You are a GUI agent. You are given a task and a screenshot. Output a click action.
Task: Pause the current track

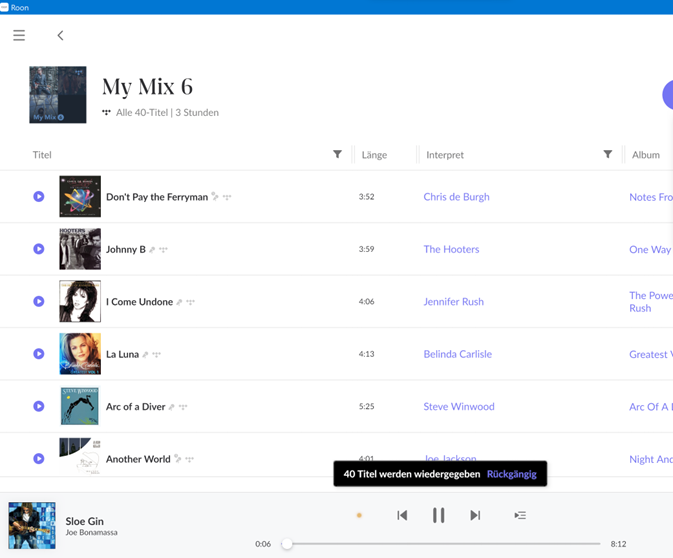click(x=438, y=515)
